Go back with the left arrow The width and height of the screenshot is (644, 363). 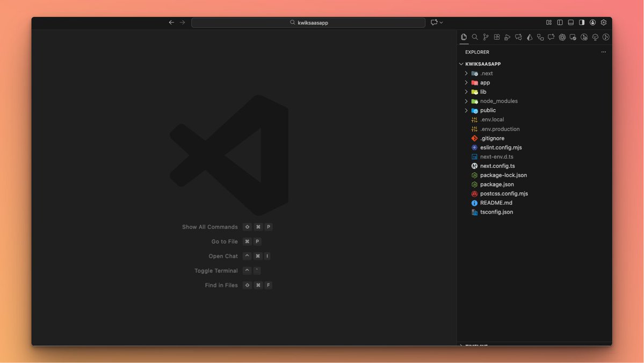click(171, 23)
